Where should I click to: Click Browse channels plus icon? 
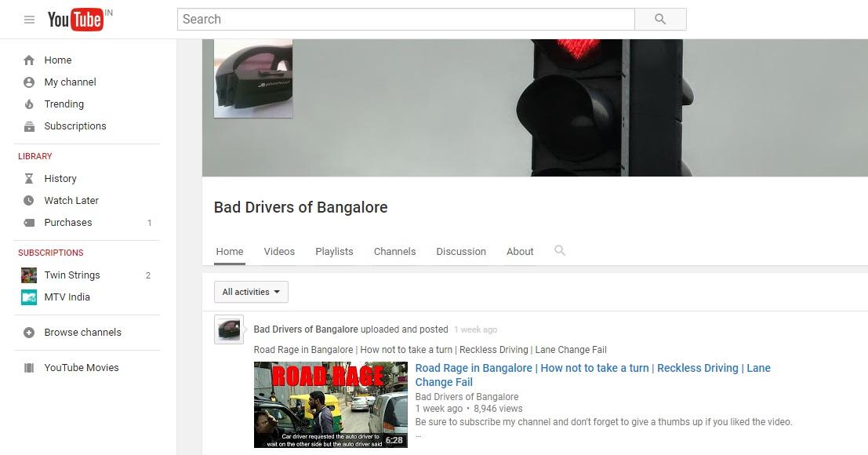tap(29, 333)
